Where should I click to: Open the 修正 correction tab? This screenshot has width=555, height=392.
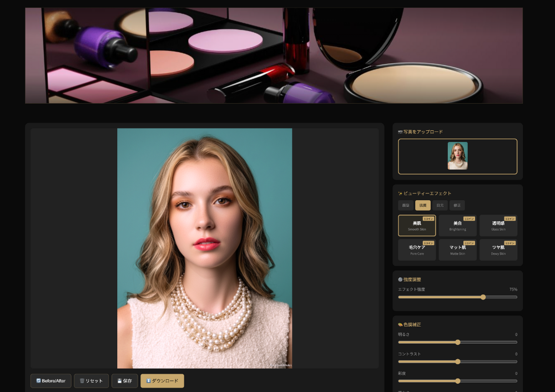457,205
